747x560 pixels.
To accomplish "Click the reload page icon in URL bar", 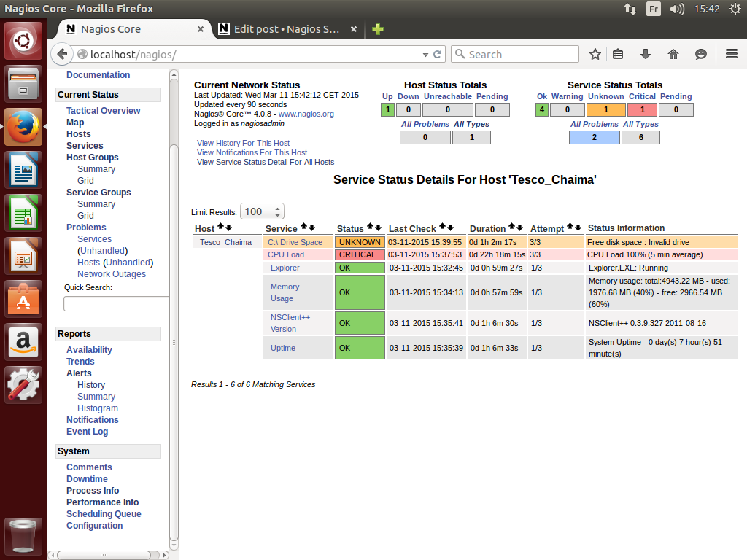I will click(438, 55).
